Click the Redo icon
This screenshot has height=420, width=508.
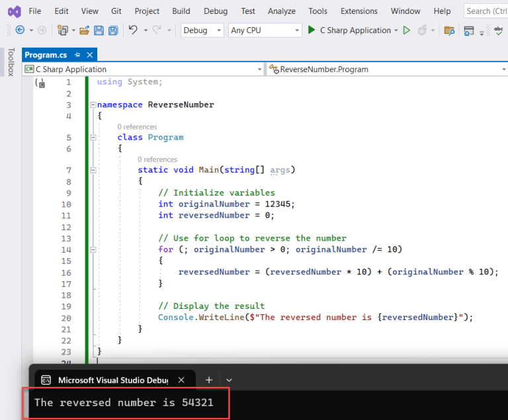(x=157, y=30)
